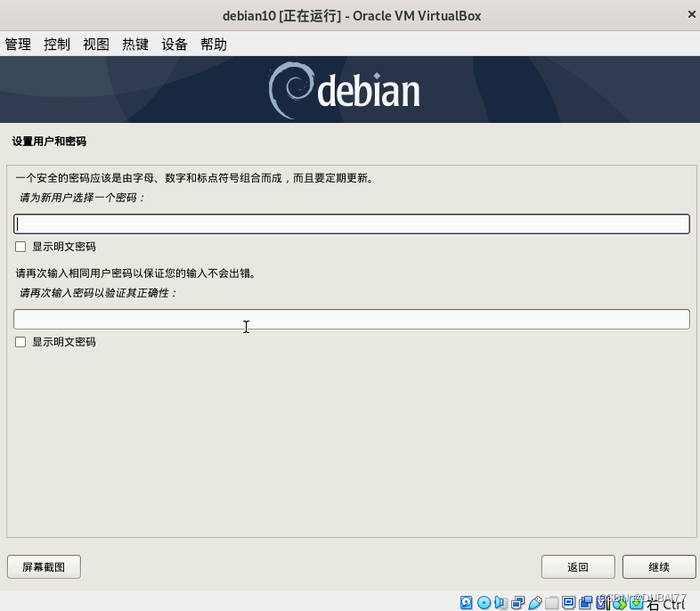Open the 热键 menu
The width and height of the screenshot is (700, 611).
click(x=135, y=45)
